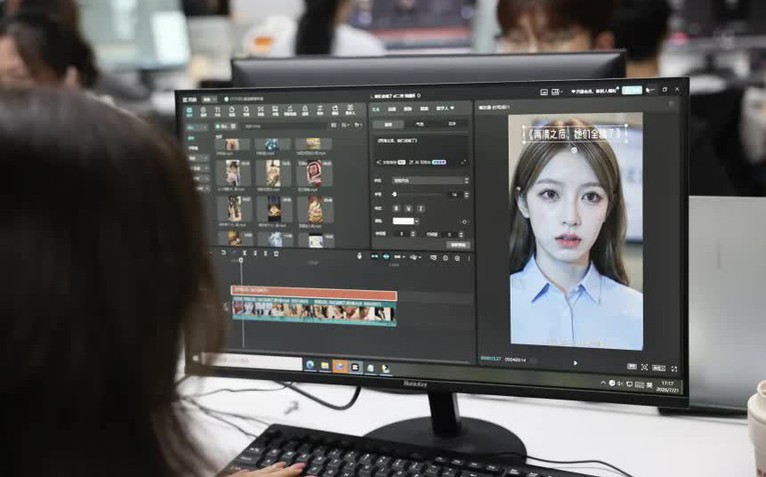Open the Adjustment tool with sliders icon
Image resolution: width=766 pixels, height=477 pixels.
click(320, 110)
